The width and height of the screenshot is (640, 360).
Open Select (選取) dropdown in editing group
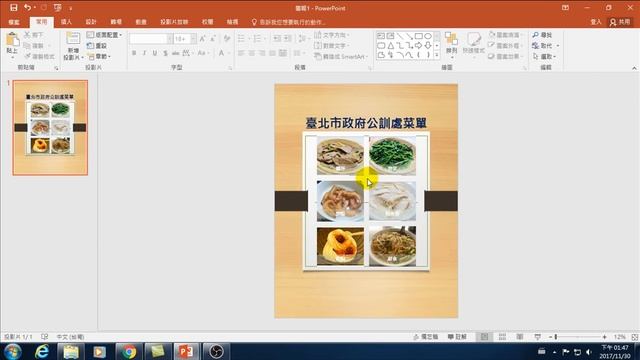pyautogui.click(x=545, y=56)
